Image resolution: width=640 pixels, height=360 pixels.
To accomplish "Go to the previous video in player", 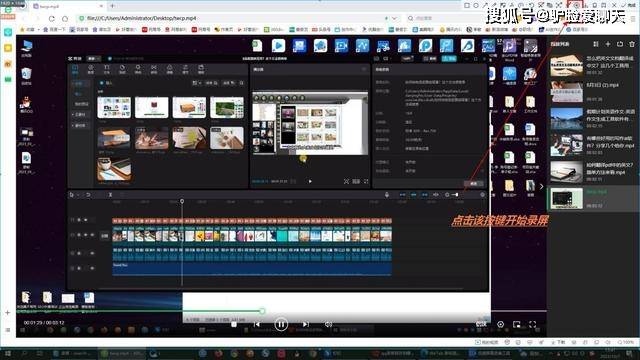I will coord(256,324).
